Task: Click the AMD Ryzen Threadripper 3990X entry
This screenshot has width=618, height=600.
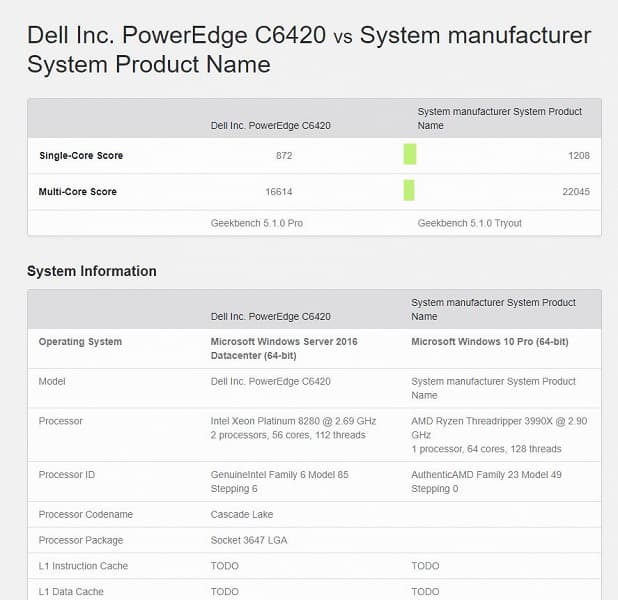Action: click(499, 435)
